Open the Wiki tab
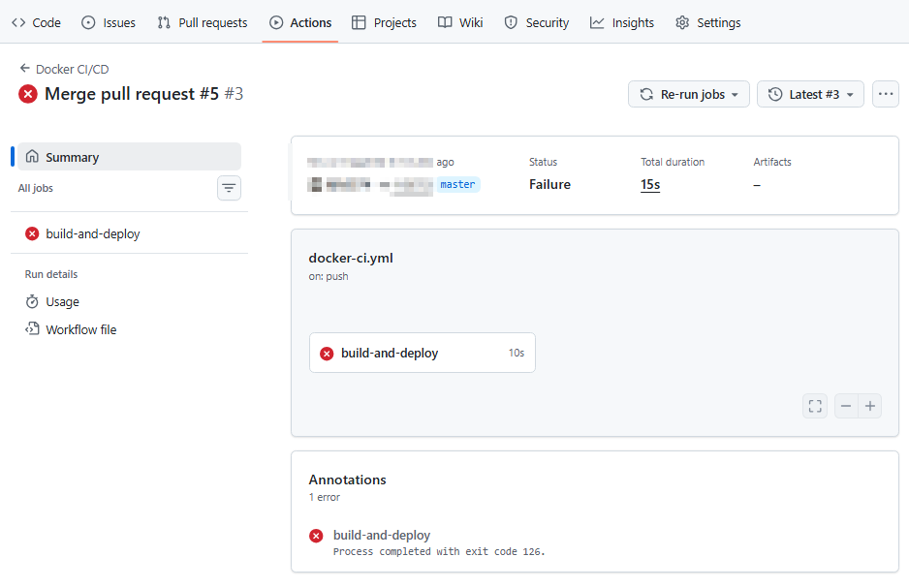The width and height of the screenshot is (909, 588). tap(460, 22)
